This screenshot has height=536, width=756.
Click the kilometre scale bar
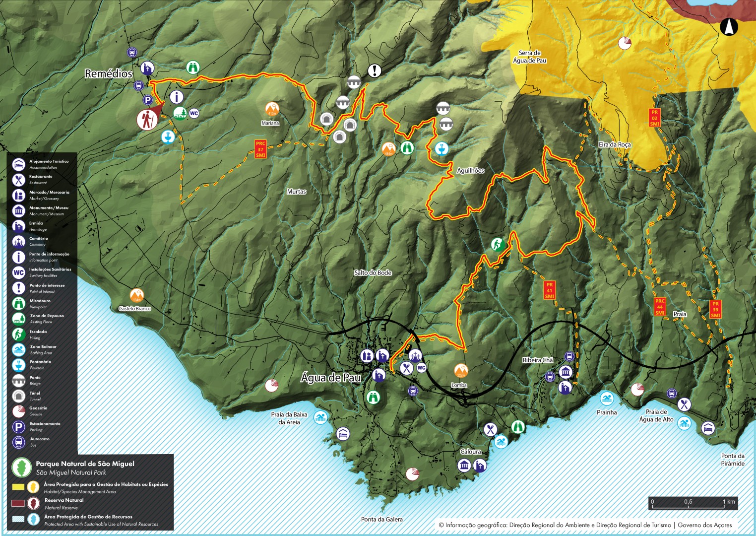[x=693, y=503]
